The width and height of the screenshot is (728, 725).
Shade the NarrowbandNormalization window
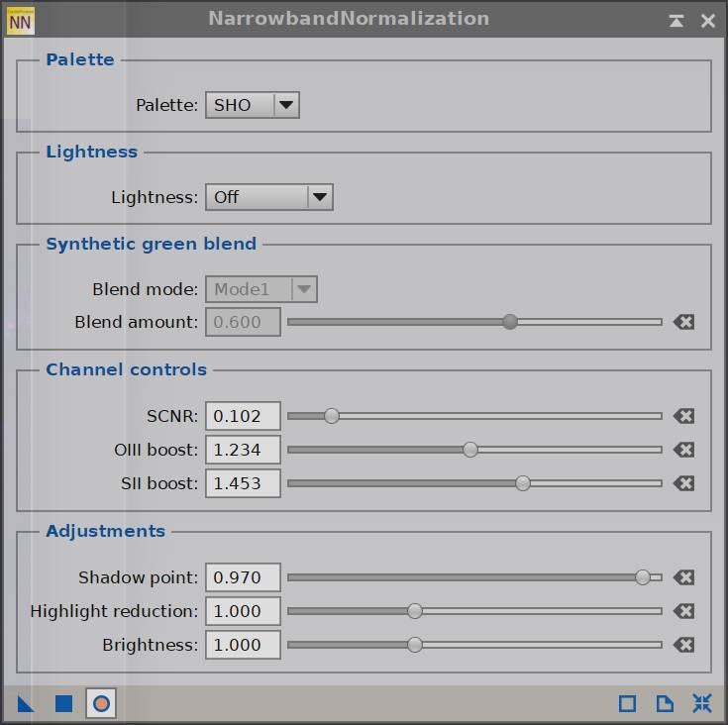(676, 21)
